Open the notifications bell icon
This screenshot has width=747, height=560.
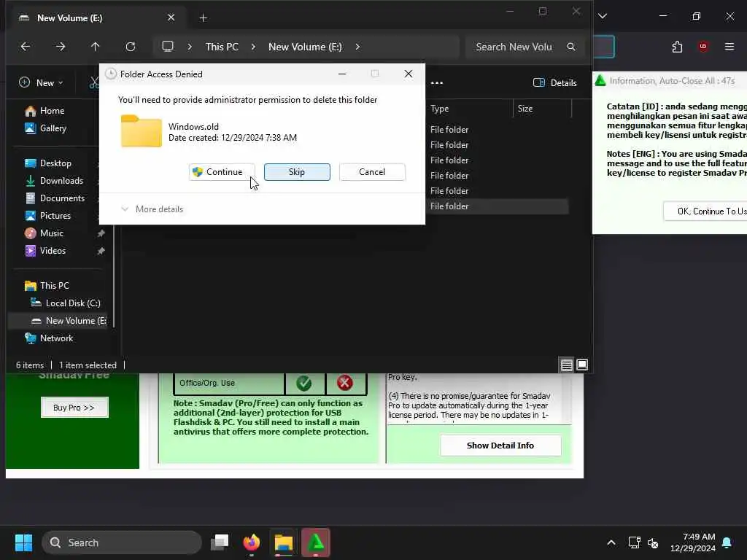727,542
